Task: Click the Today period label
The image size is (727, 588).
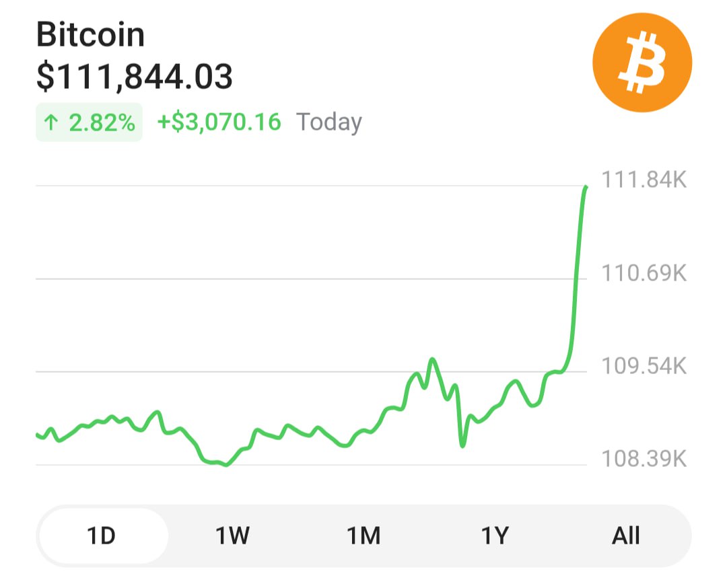Action: click(x=328, y=123)
